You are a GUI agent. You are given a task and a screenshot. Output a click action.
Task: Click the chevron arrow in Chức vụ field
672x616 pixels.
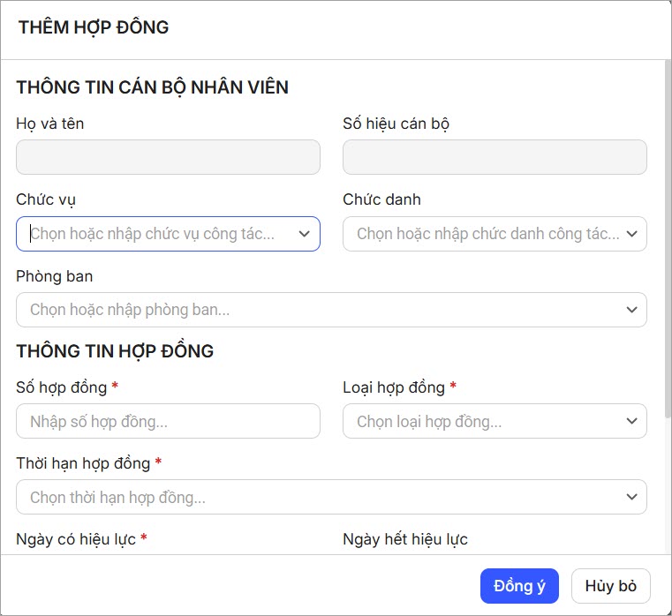coord(304,234)
